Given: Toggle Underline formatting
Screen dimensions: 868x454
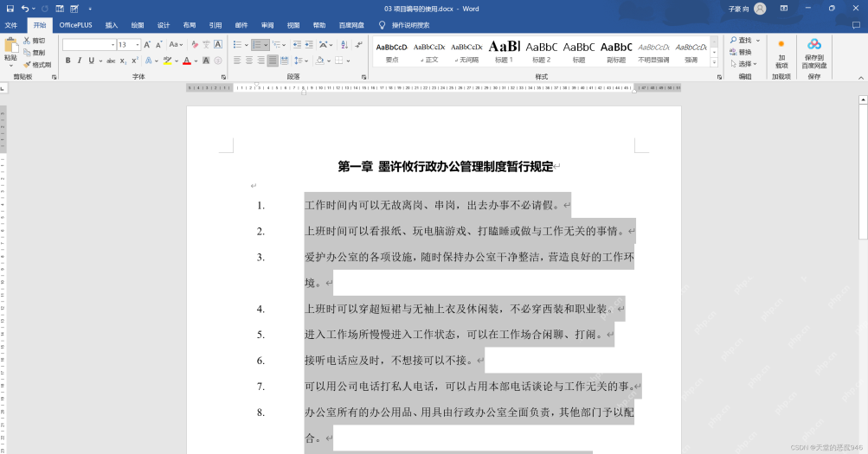Looking at the screenshot, I should tap(92, 61).
